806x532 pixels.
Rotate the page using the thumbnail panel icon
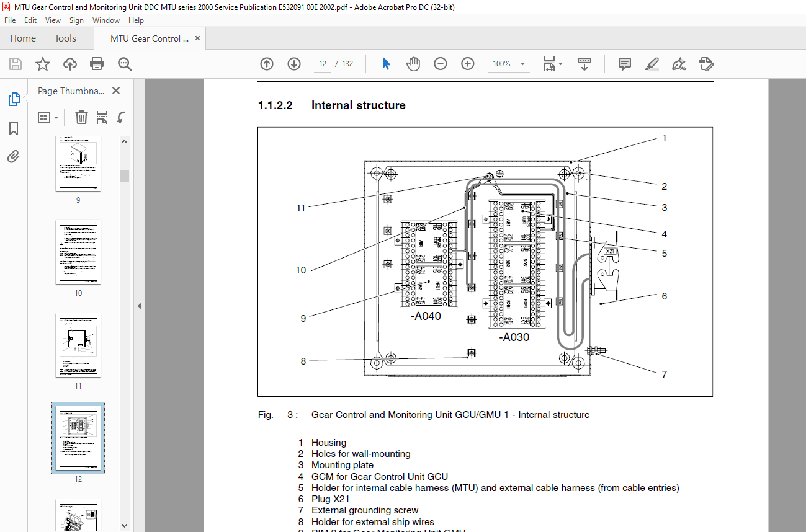click(121, 117)
